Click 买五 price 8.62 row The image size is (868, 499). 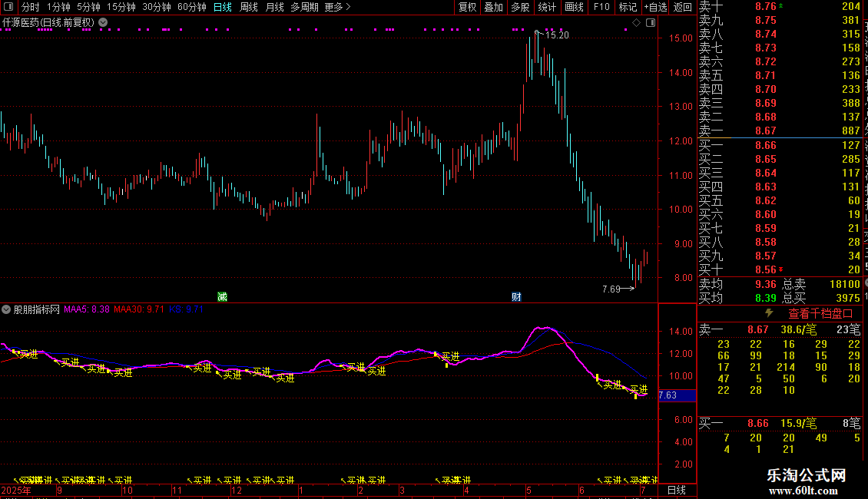780,200
